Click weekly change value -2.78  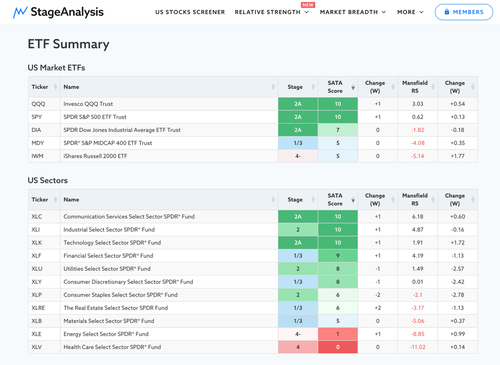[x=457, y=295]
